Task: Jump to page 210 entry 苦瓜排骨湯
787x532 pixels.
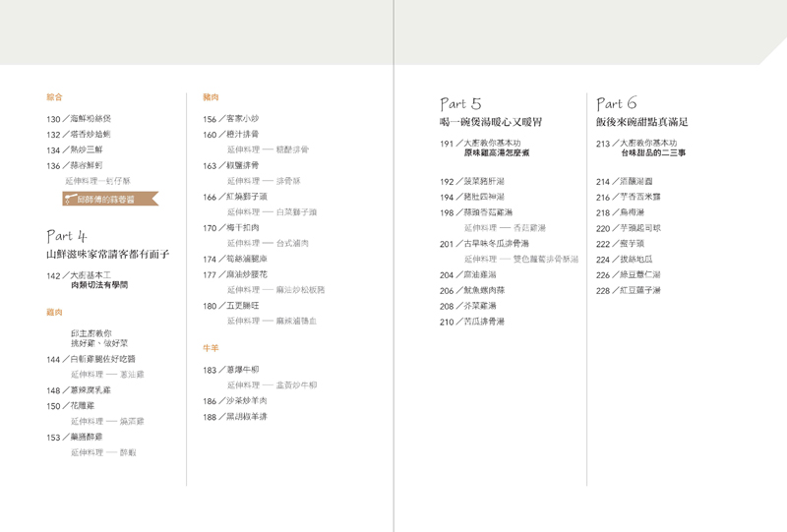Action: (x=470, y=322)
